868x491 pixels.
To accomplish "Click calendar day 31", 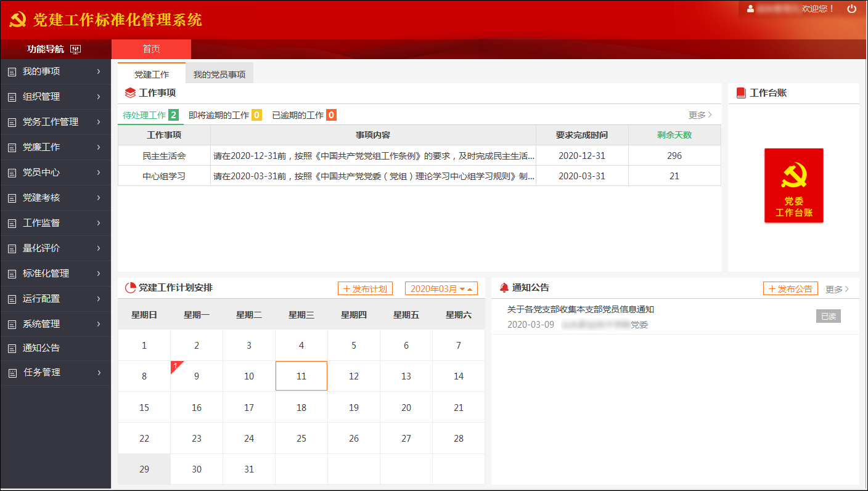I will pos(249,469).
